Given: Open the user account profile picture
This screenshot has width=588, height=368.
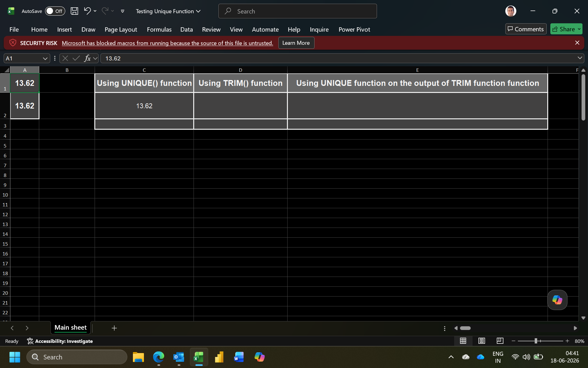Looking at the screenshot, I should [x=511, y=11].
